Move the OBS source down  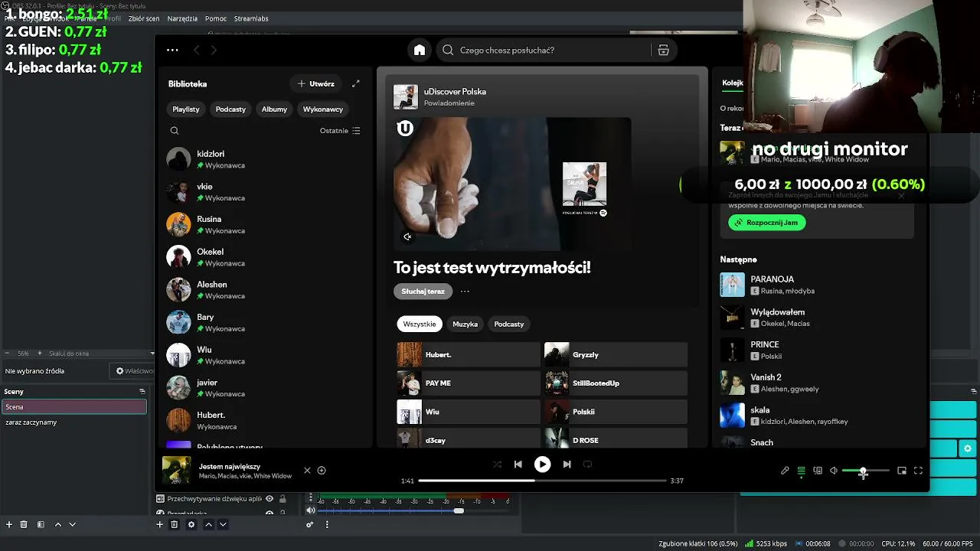(x=223, y=525)
